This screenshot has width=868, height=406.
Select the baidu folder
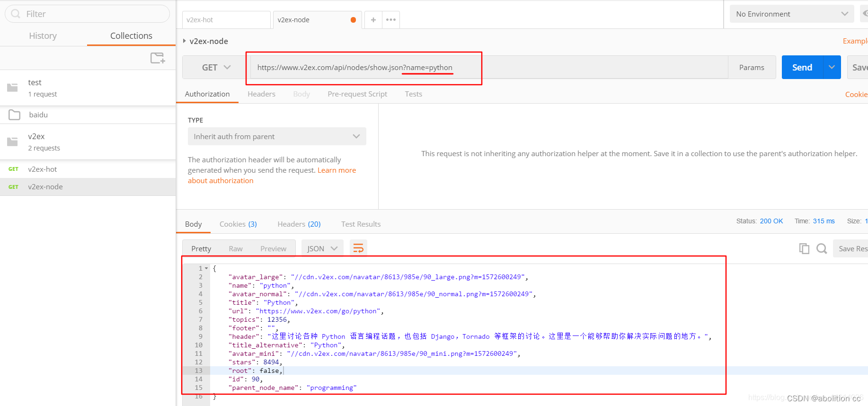(x=88, y=115)
